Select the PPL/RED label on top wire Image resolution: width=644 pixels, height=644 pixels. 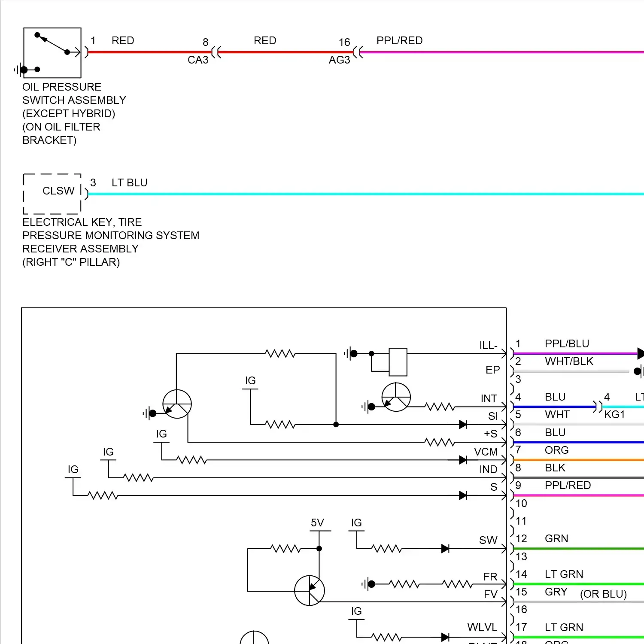pos(399,40)
